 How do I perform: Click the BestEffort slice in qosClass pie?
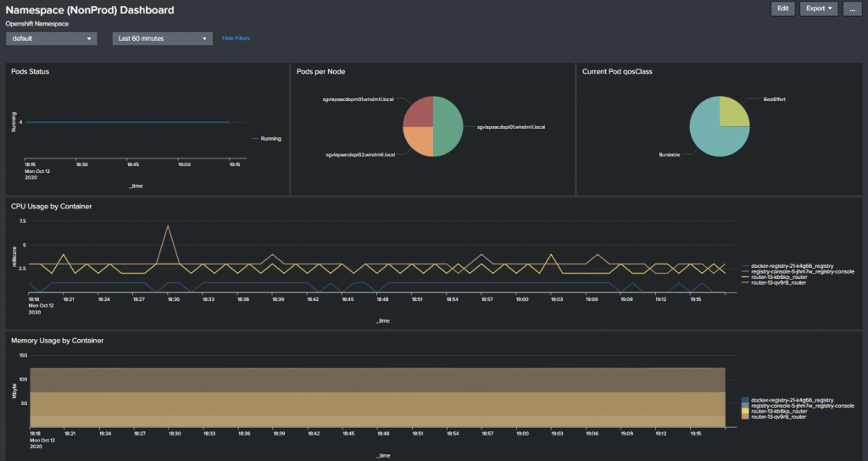733,113
